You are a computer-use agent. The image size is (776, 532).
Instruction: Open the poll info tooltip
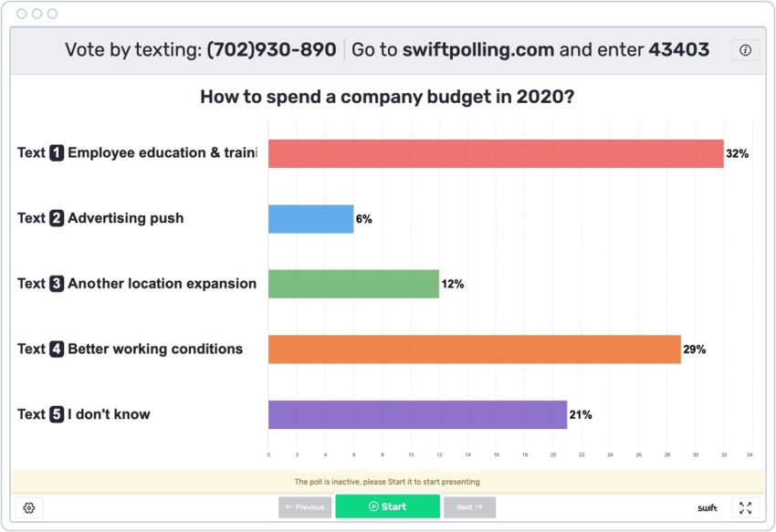tap(747, 50)
